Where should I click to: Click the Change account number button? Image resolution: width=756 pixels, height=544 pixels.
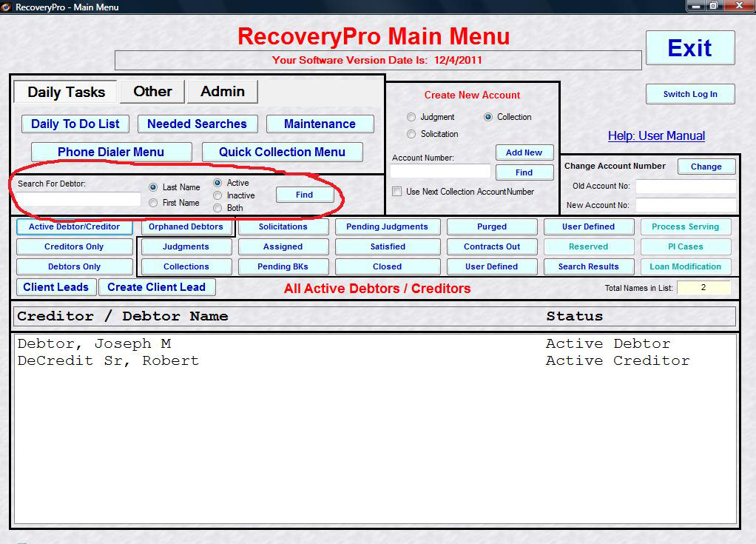tap(706, 167)
